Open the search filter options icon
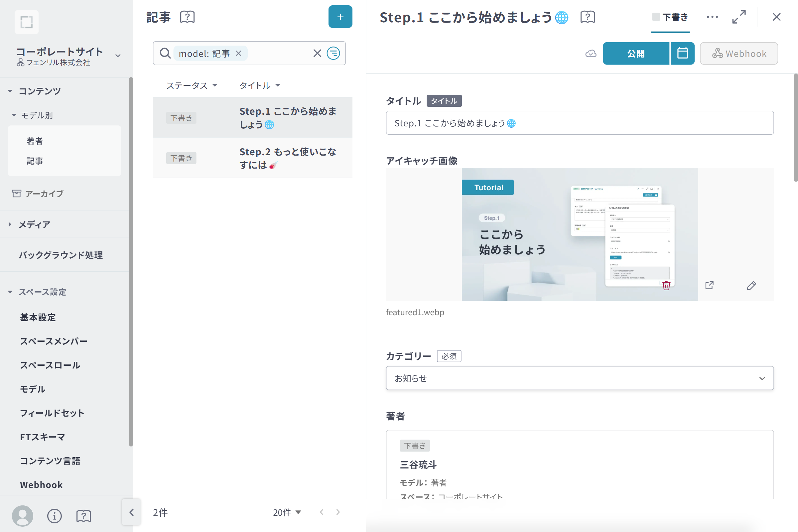Viewport: 798px width, 532px height. tap(333, 53)
